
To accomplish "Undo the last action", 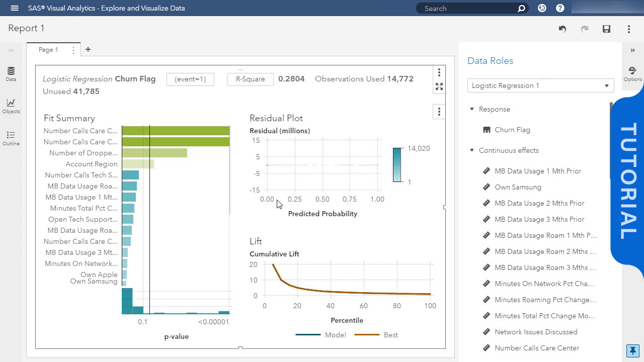I will 562,29.
